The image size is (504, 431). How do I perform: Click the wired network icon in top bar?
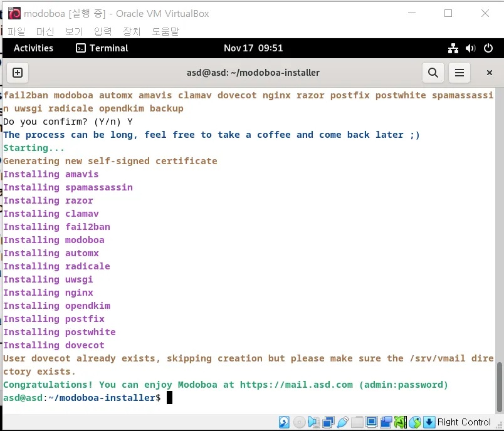click(453, 48)
